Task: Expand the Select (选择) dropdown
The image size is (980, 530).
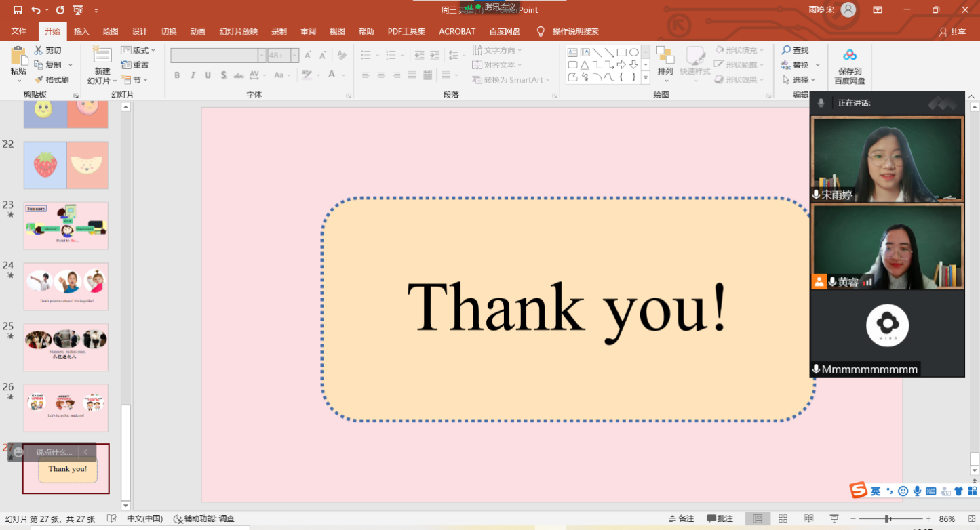Action: click(800, 80)
